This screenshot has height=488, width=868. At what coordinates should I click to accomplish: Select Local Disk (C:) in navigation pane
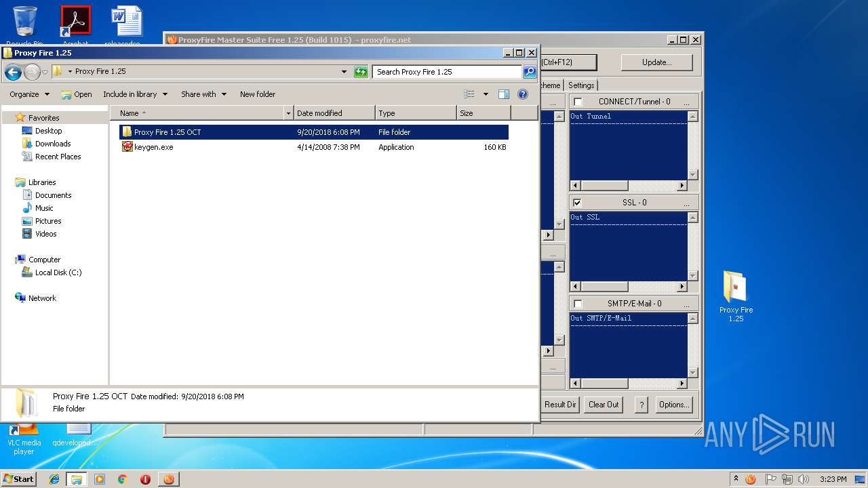pos(58,272)
